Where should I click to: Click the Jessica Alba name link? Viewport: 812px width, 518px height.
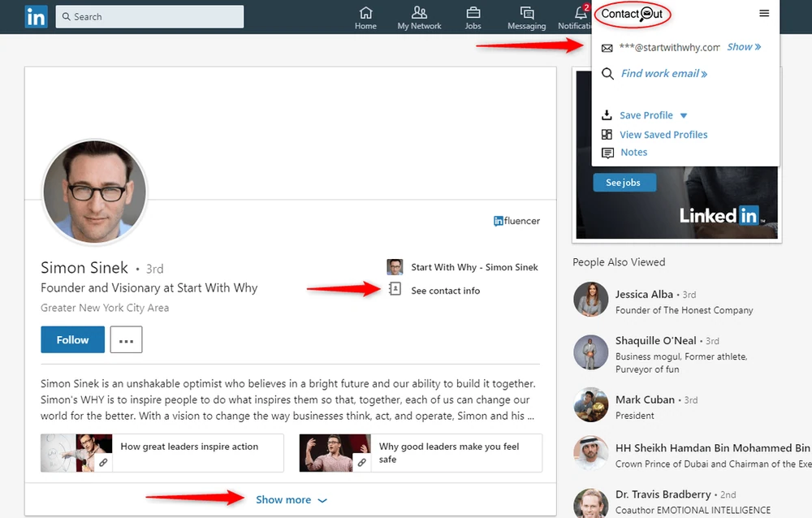click(x=644, y=294)
